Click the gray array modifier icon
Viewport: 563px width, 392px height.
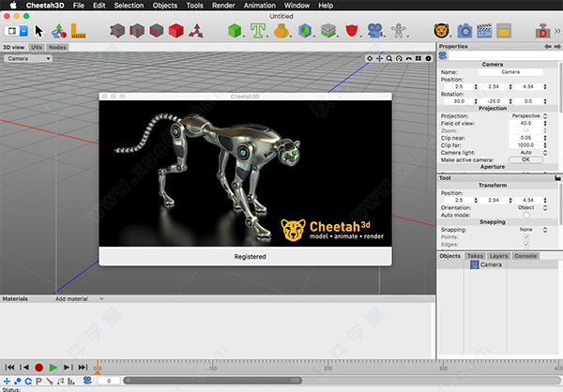[x=327, y=31]
